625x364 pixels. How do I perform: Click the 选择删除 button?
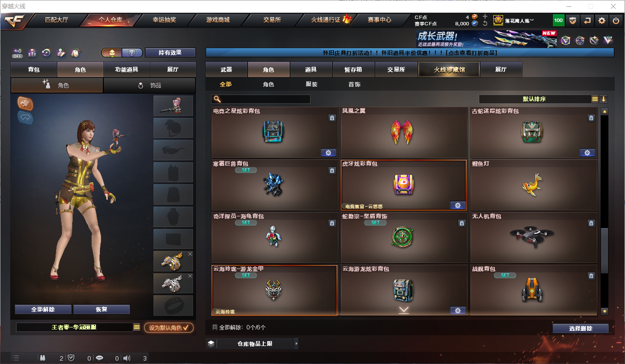(581, 328)
